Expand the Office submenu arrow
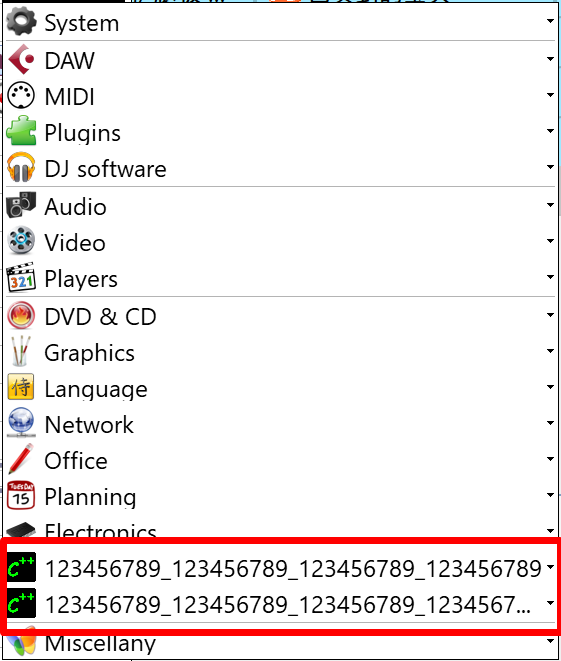Image resolution: width=561 pixels, height=661 pixels. 550,459
